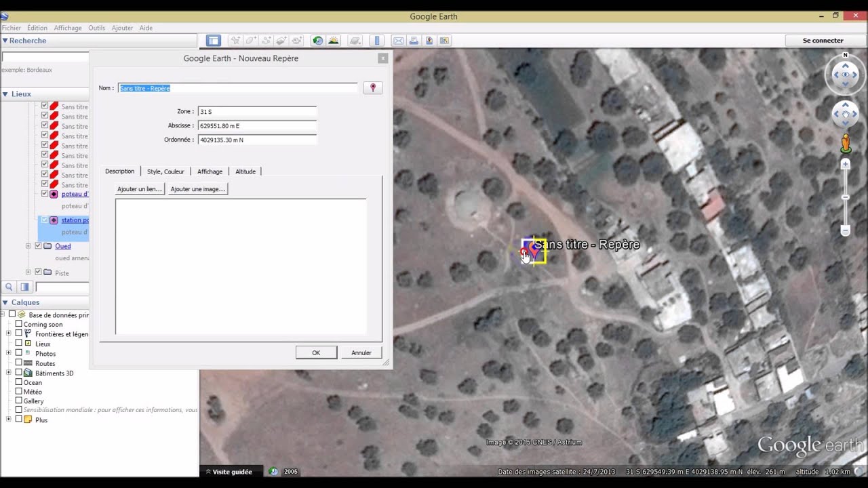Viewport: 868px width, 488px height.
Task: Click the Nom text field
Action: click(x=238, y=88)
